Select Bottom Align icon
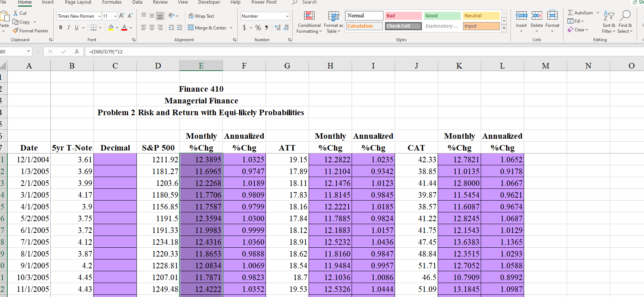This screenshot has width=644, height=297. 160,16
